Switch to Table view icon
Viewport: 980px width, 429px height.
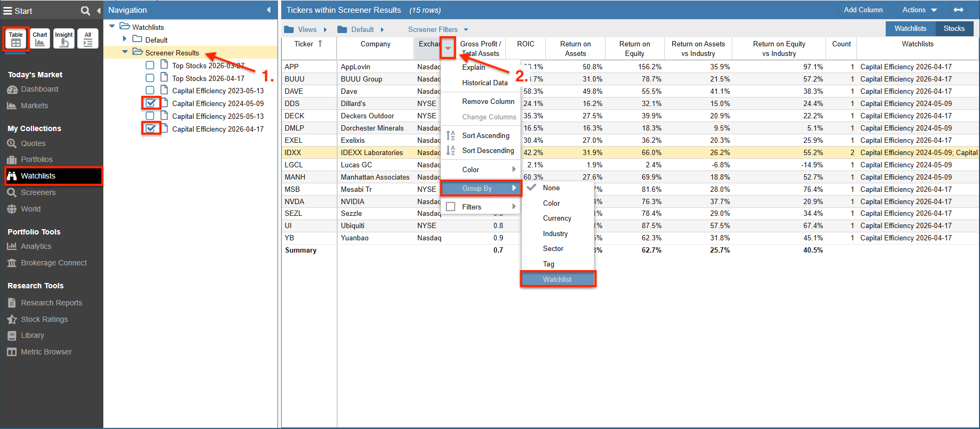[16, 39]
